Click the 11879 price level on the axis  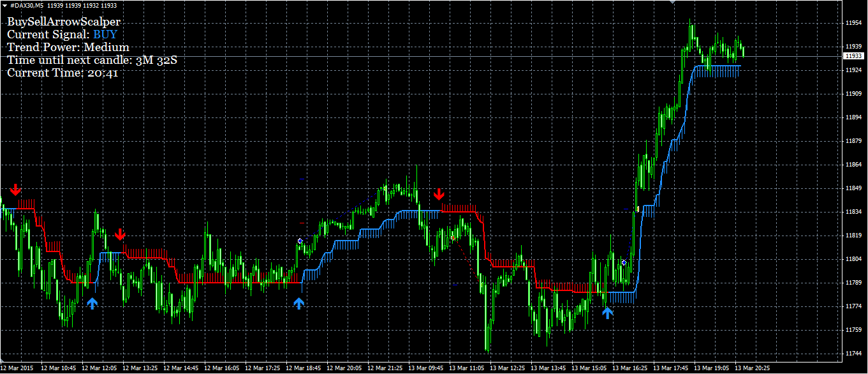pos(854,141)
